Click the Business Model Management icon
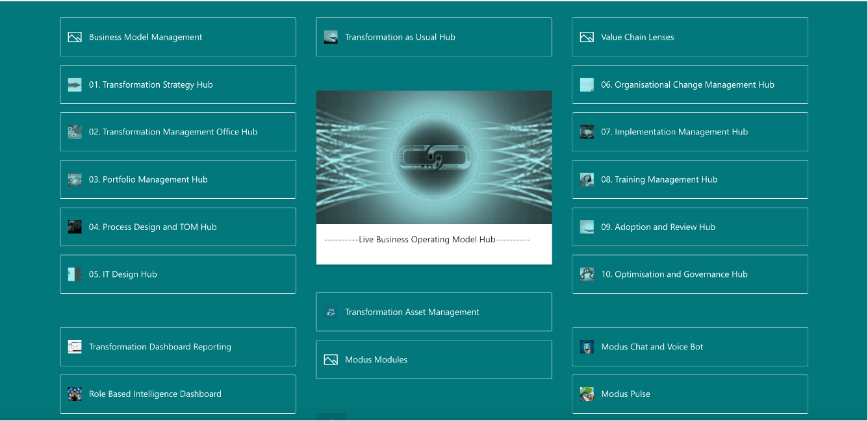868x421 pixels. point(73,37)
